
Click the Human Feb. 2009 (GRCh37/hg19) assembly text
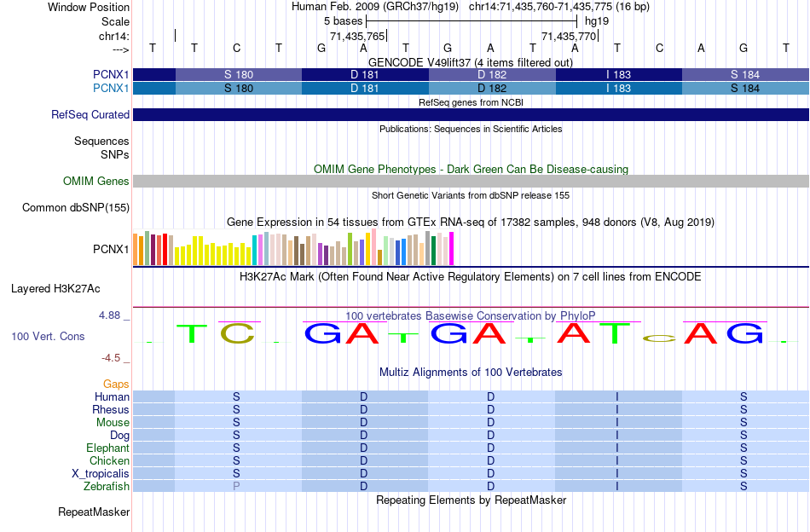tap(375, 7)
